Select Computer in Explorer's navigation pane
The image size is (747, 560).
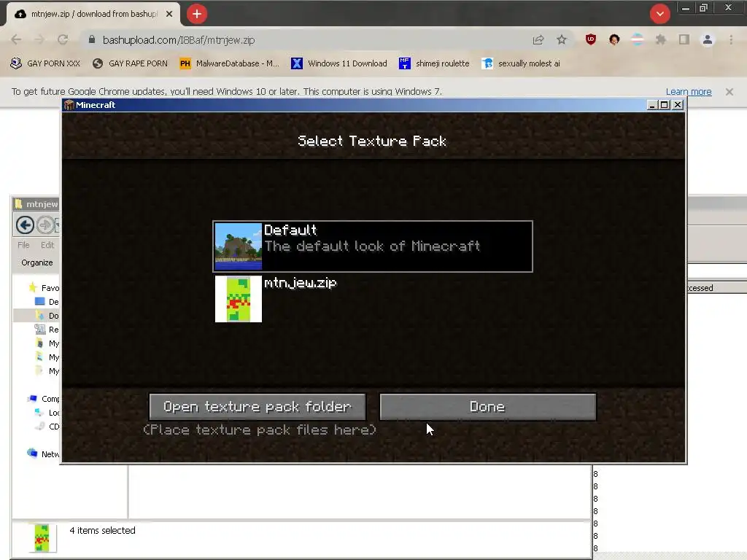[x=44, y=399]
